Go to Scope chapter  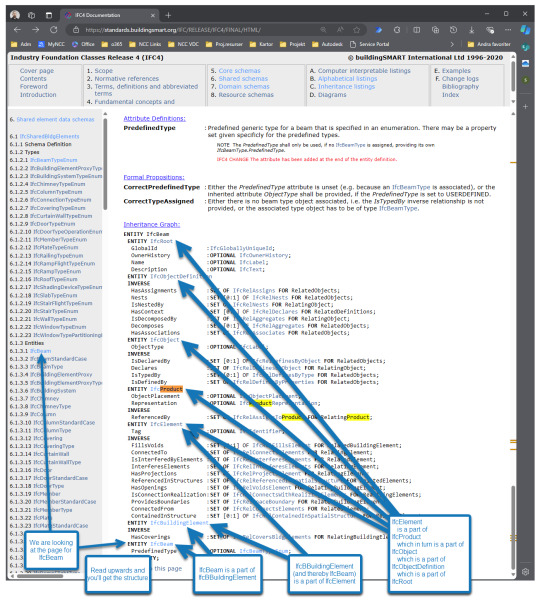104,71
